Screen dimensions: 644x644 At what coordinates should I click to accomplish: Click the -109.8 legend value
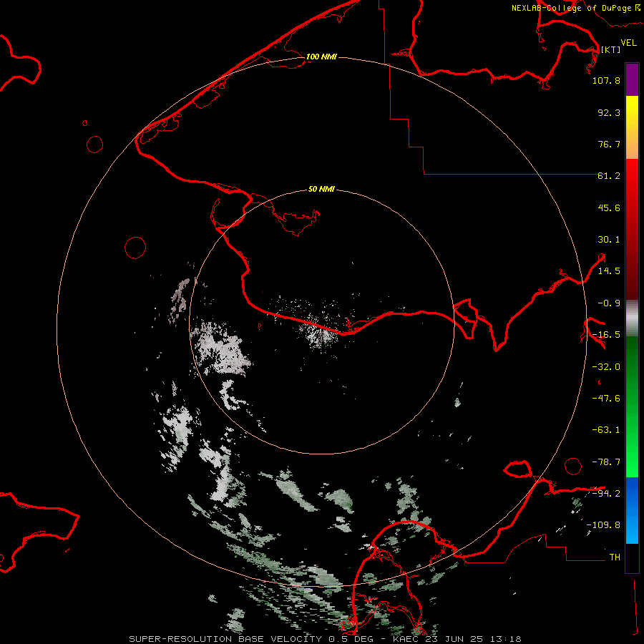[603, 525]
